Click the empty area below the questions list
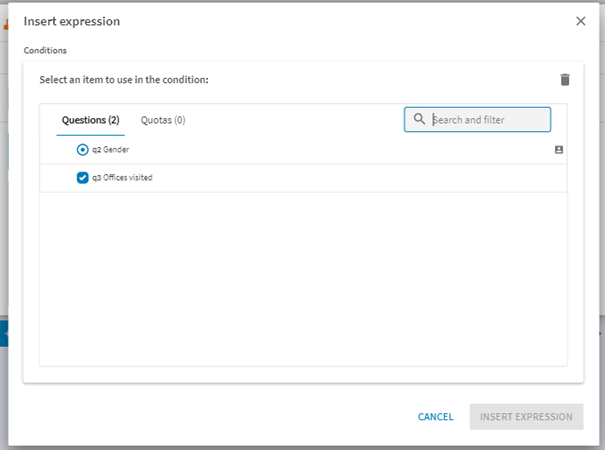Screen dimensions: 605x450 (303, 279)
